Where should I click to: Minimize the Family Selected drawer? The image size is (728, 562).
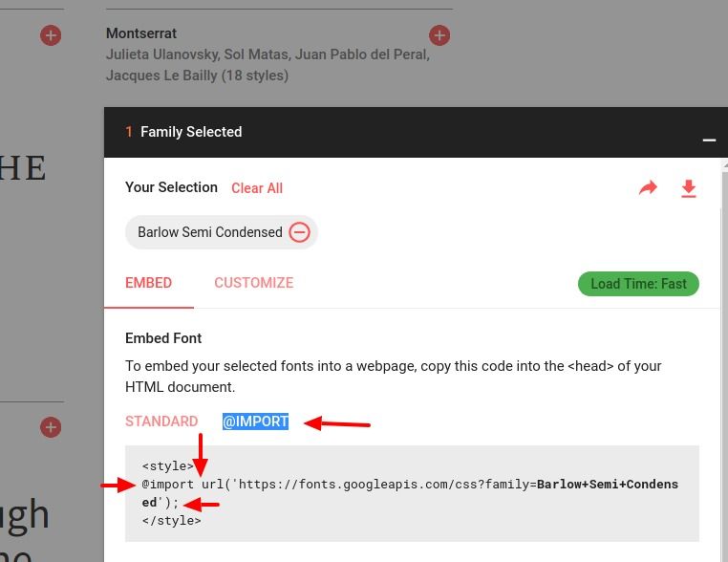click(709, 140)
